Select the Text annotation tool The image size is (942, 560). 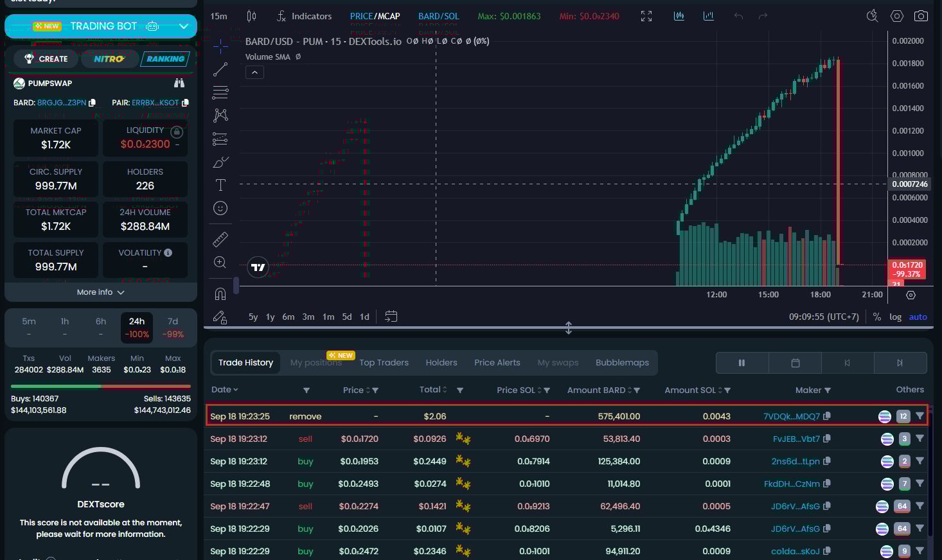point(220,185)
